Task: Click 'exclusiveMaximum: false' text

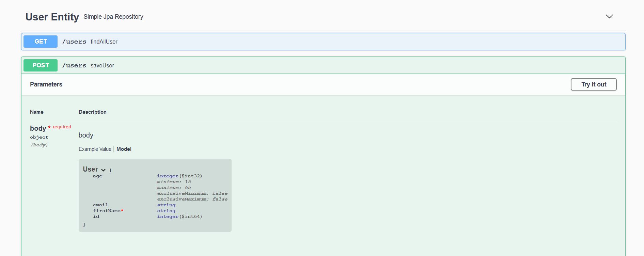Action: (192, 199)
